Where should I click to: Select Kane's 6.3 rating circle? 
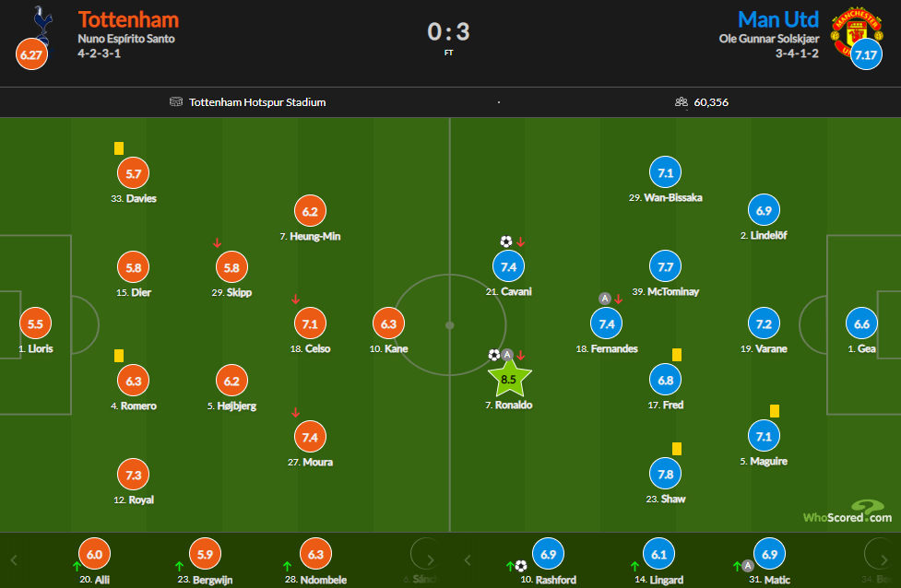(x=388, y=323)
